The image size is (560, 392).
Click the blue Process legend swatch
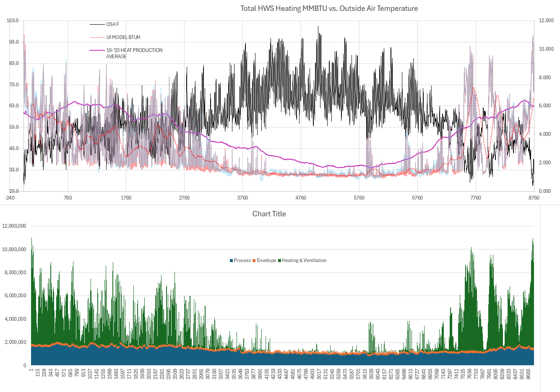(x=231, y=261)
